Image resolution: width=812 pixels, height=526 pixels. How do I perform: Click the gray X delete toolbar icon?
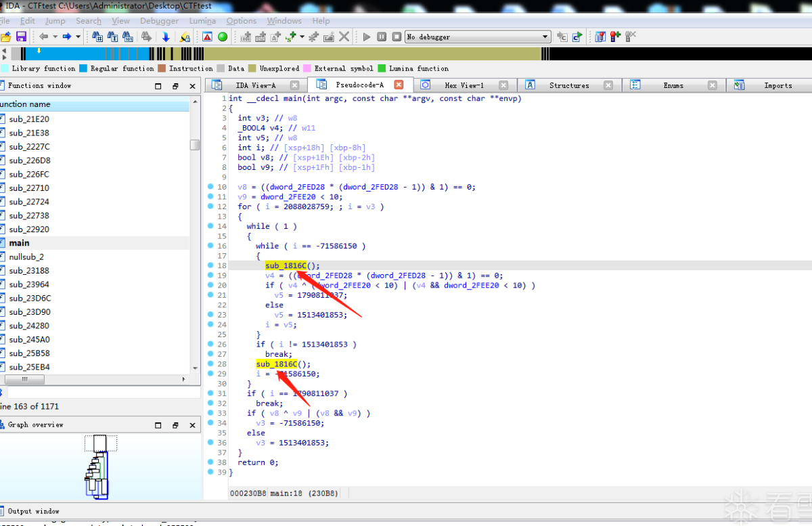344,37
